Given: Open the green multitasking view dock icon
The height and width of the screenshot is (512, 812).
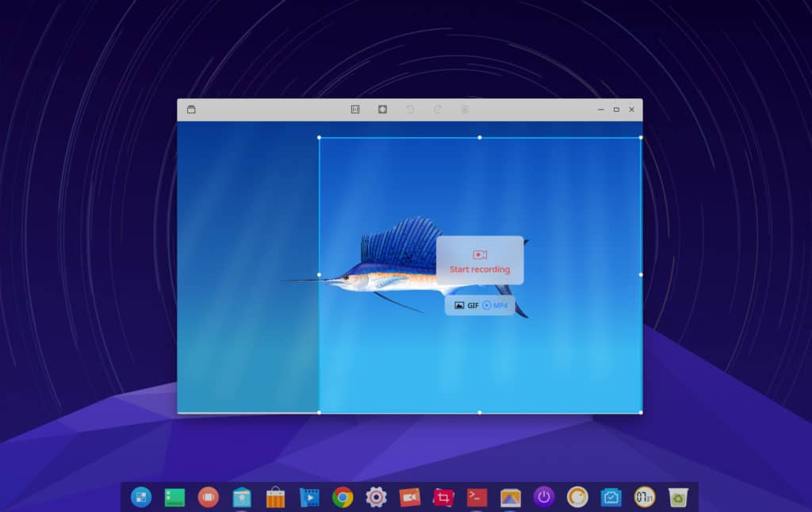Looking at the screenshot, I should 174,498.
